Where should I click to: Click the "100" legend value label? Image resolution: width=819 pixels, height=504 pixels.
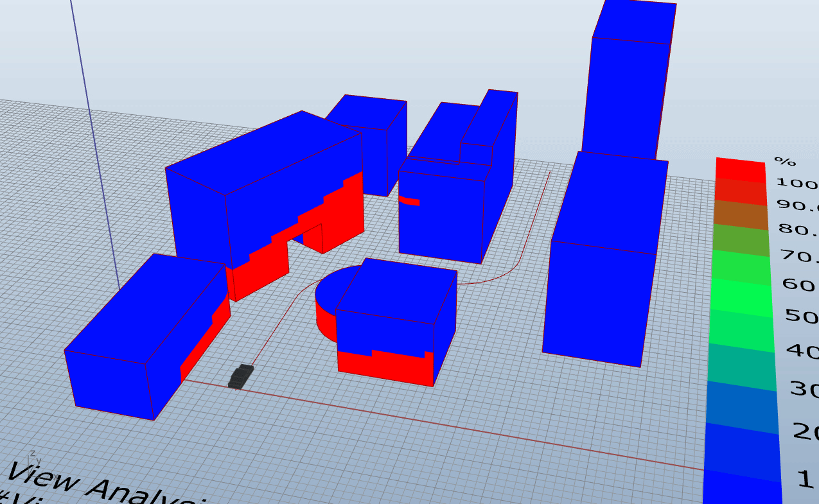point(797,183)
